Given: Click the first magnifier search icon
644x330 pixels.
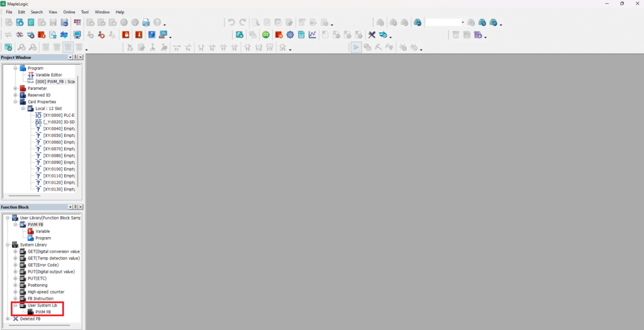Looking at the screenshot, I should click(21, 48).
